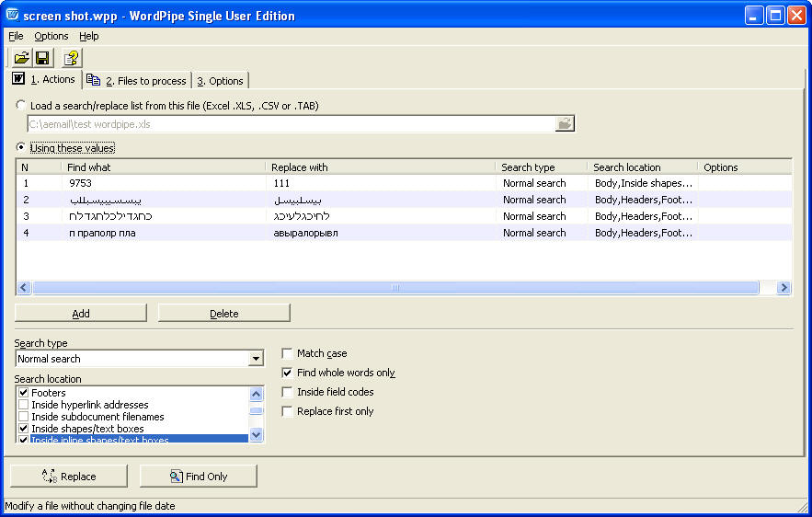Open the Options menu
Viewport: 812px width, 517px height.
coord(51,36)
